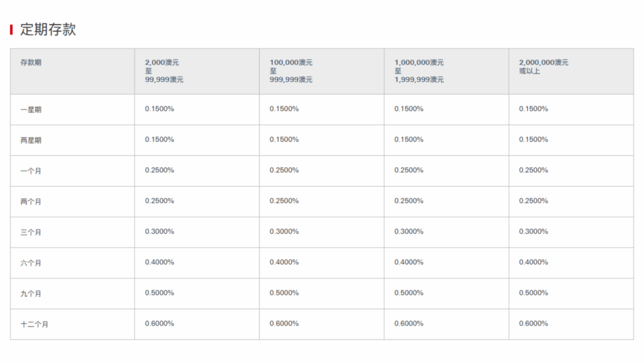Click 三个月 rate under 1,000,000澳元 column
The width and height of the screenshot is (644, 362).
click(x=409, y=231)
